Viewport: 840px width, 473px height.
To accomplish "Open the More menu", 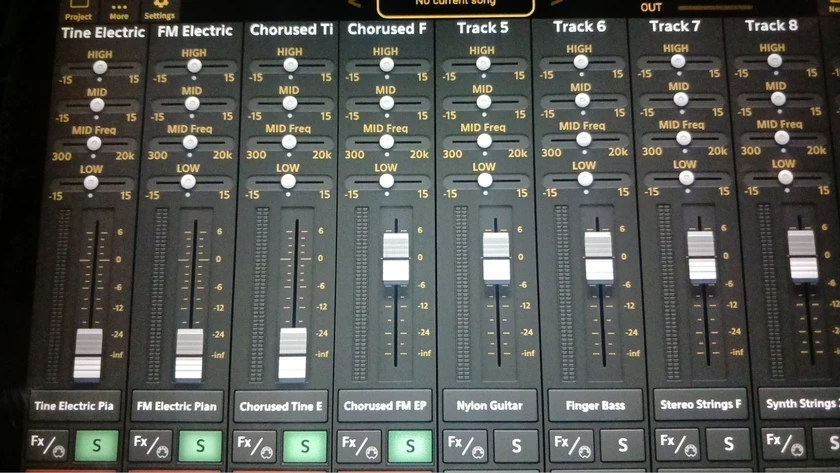I will [119, 10].
